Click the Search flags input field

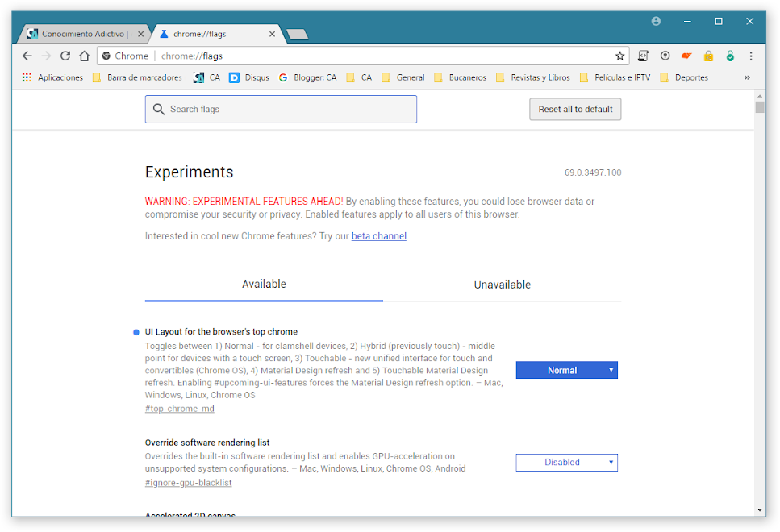281,110
